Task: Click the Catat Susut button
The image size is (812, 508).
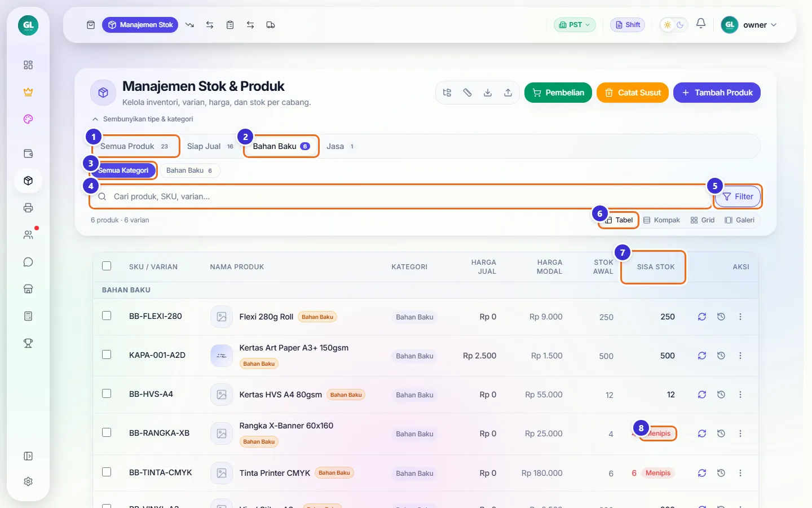Action: pyautogui.click(x=633, y=93)
